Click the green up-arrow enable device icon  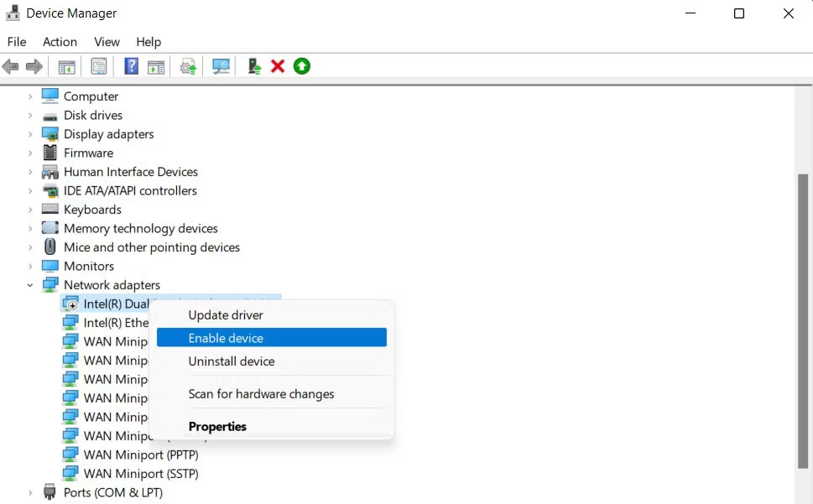302,66
